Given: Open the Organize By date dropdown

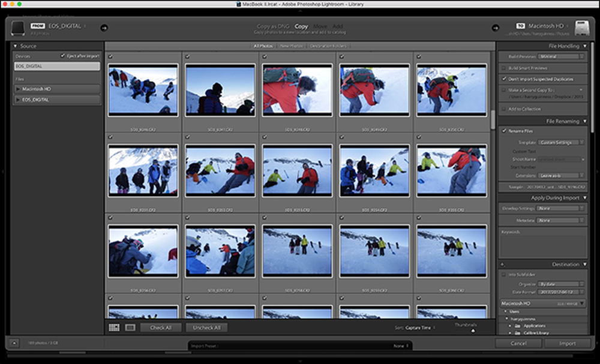Looking at the screenshot, I should 561,284.
